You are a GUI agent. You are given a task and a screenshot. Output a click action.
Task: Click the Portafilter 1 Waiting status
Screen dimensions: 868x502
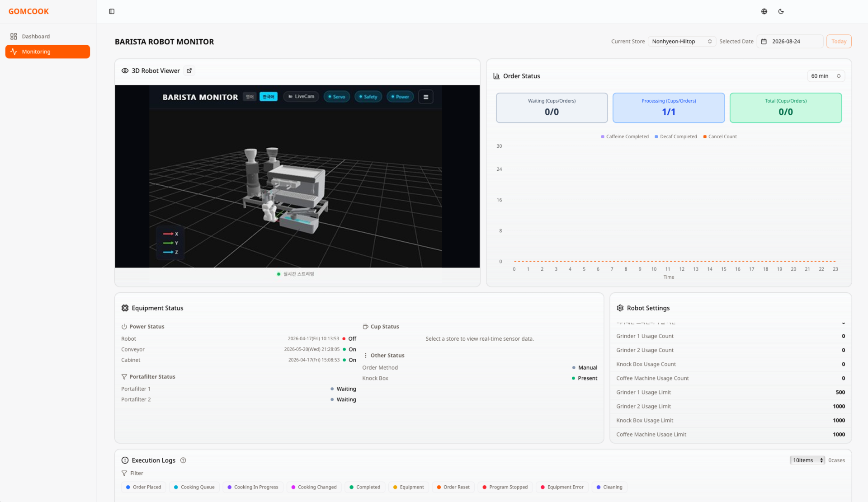click(x=343, y=389)
